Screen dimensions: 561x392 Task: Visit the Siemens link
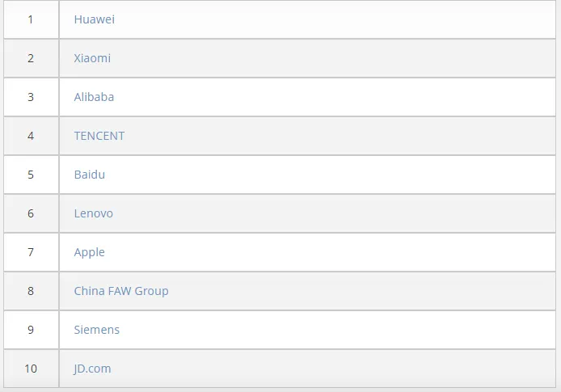tap(97, 330)
